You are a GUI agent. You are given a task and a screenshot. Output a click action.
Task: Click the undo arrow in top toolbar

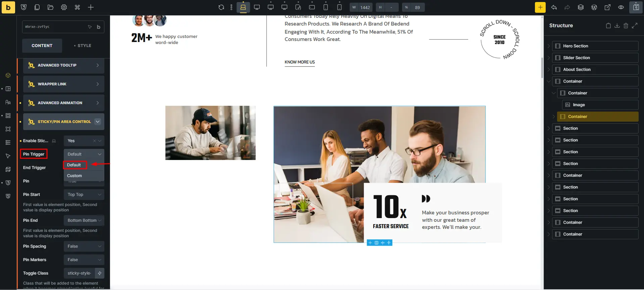pos(554,7)
